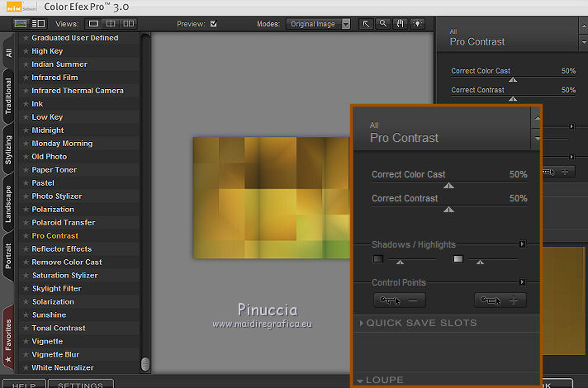The image size is (588, 388).
Task: Select the Saturation Stylizer filter
Action: coord(65,275)
